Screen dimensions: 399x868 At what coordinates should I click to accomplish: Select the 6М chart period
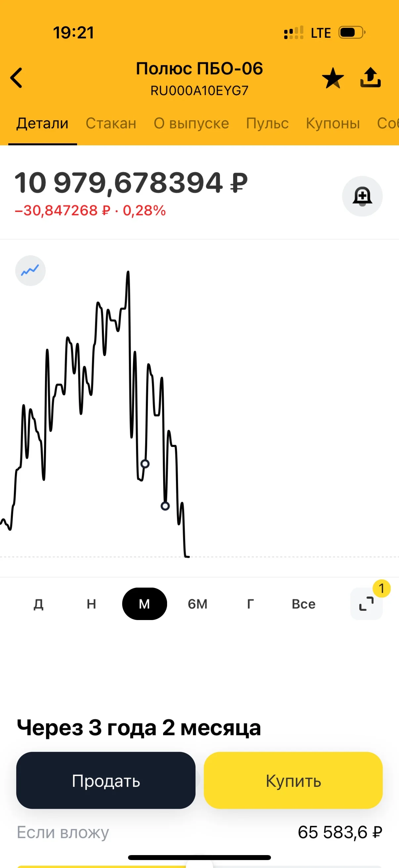198,604
